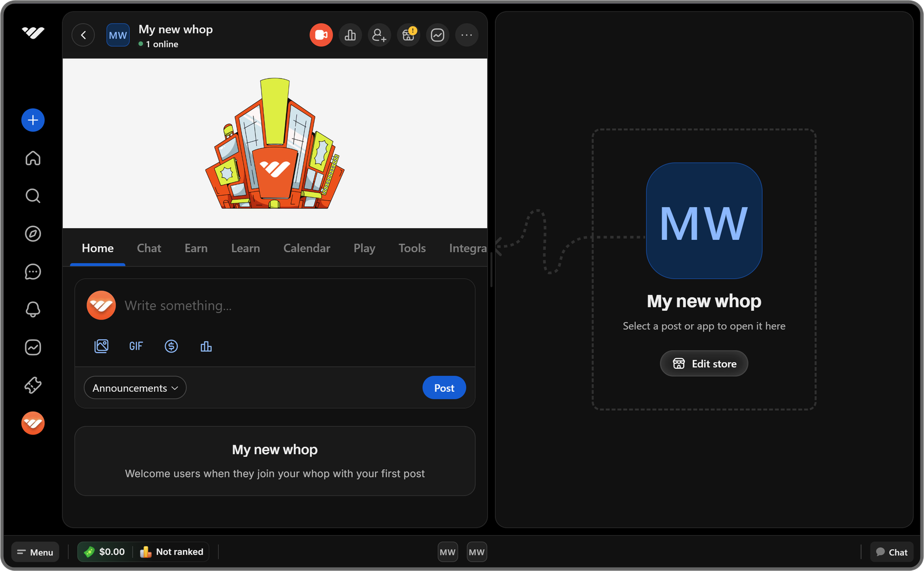
Task: Start a video call from the toolbar
Action: click(321, 35)
